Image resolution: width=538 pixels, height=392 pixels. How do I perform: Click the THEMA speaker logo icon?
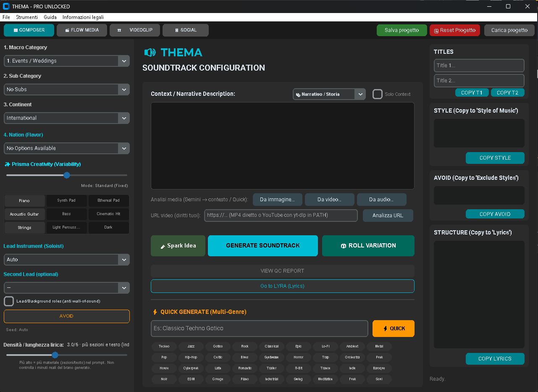click(x=150, y=53)
